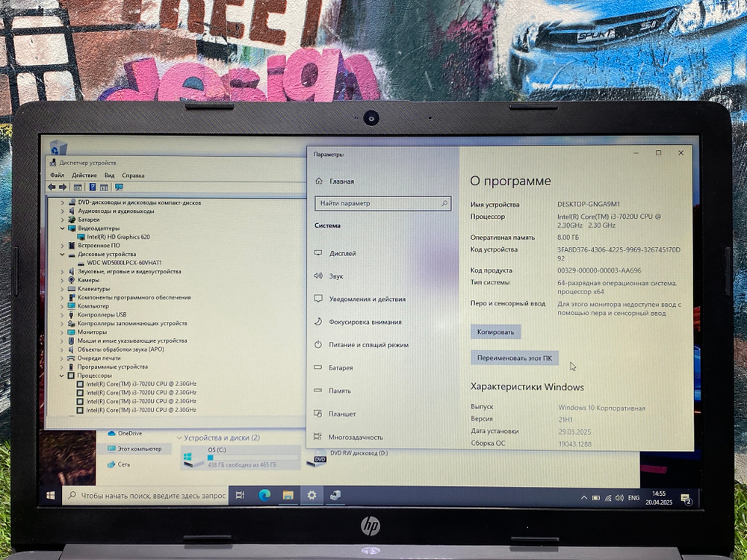This screenshot has width=747, height=560.
Task: Click the Главная home item in Settings
Action: click(341, 181)
